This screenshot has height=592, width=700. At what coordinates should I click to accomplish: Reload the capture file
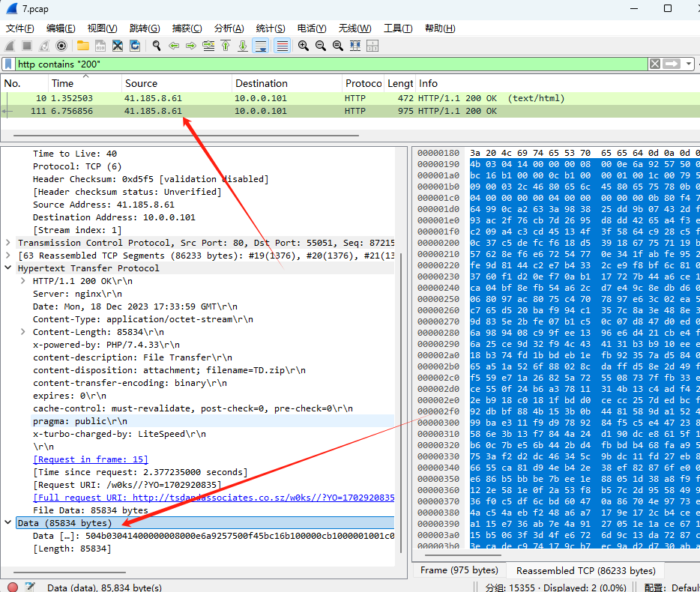coord(135,46)
